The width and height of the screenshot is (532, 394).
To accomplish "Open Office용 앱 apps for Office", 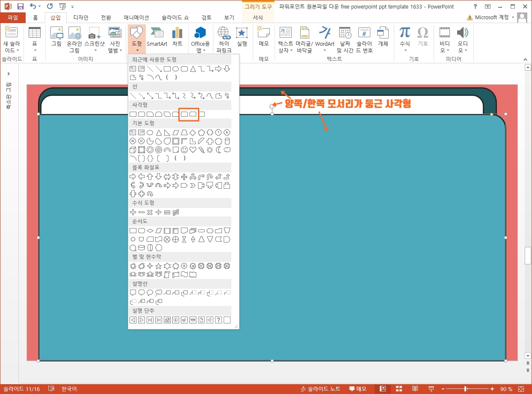I will (x=200, y=39).
